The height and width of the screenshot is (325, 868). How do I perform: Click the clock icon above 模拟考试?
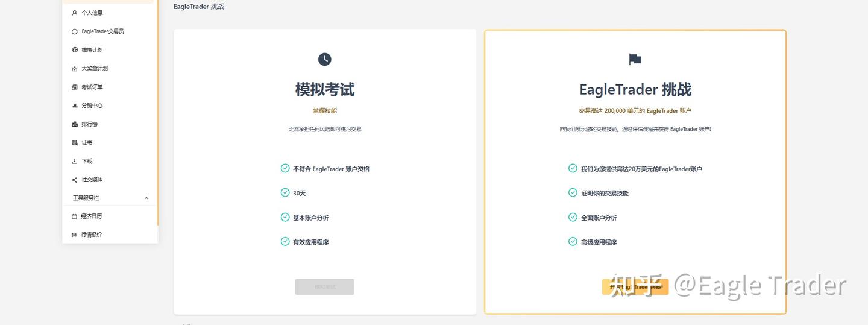point(324,59)
